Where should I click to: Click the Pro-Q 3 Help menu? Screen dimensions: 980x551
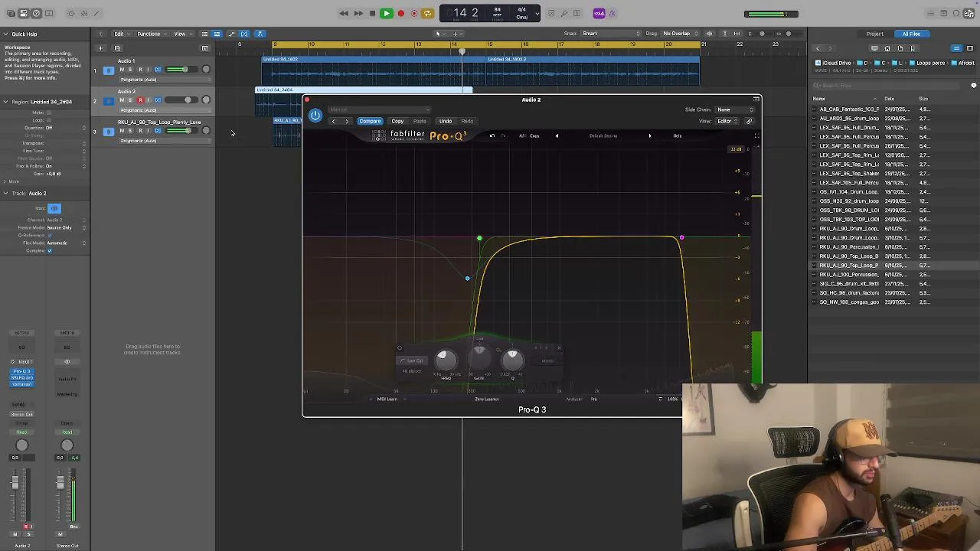point(677,136)
